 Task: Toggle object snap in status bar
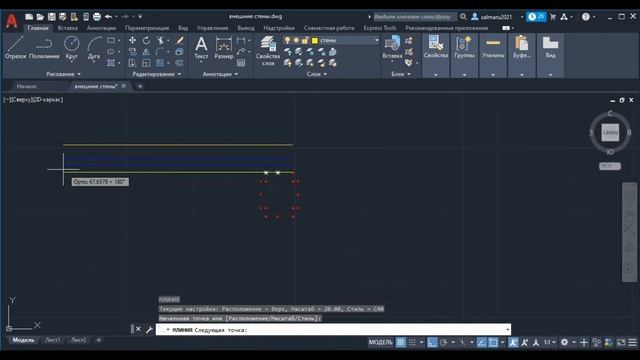click(493, 342)
